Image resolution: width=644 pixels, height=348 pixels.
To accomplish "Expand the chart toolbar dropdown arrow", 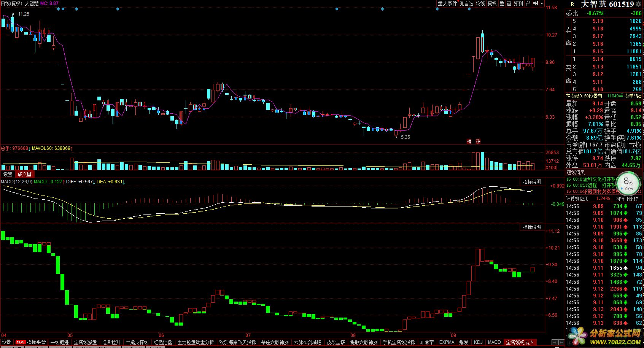I will click(541, 3).
